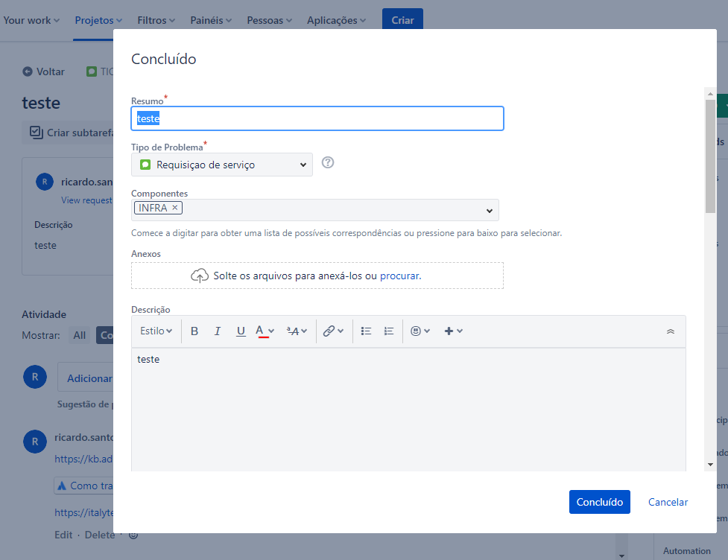
Task: Open the Projetos menu
Action: click(98, 20)
